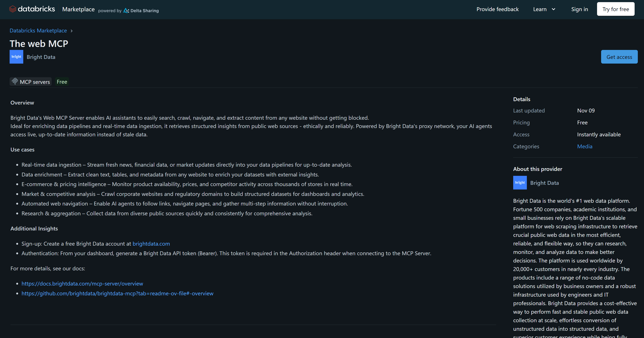The image size is (644, 338).
Task: Open the Marketplace header link
Action: [x=78, y=9]
